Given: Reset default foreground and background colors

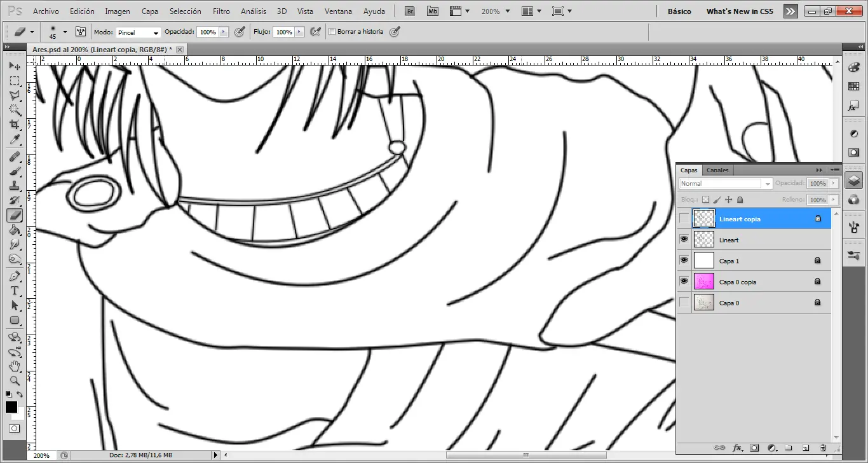Looking at the screenshot, I should click(9, 395).
